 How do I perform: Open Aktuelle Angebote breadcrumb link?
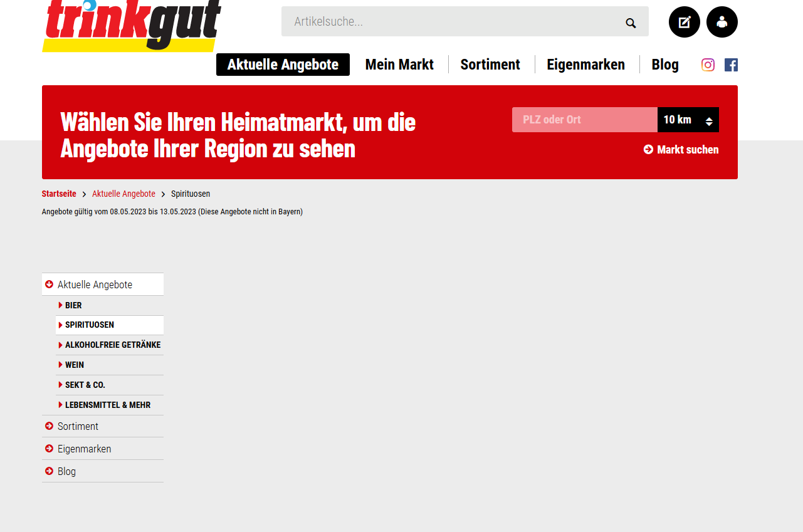pos(123,194)
